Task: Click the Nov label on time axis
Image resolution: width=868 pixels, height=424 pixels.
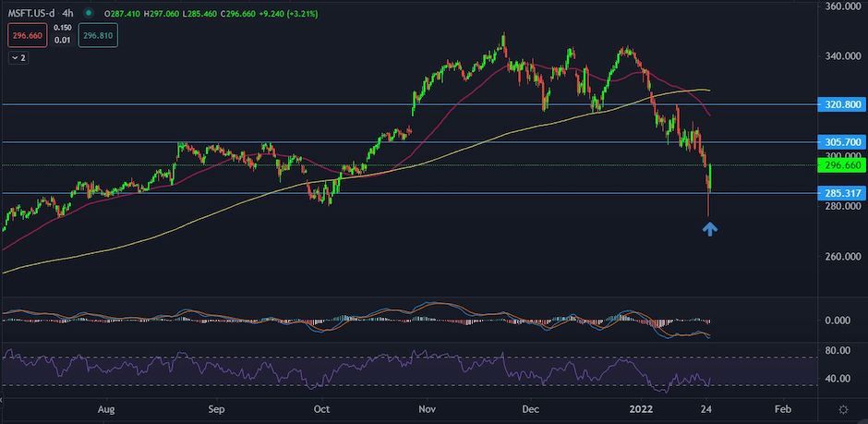Action: 427,408
